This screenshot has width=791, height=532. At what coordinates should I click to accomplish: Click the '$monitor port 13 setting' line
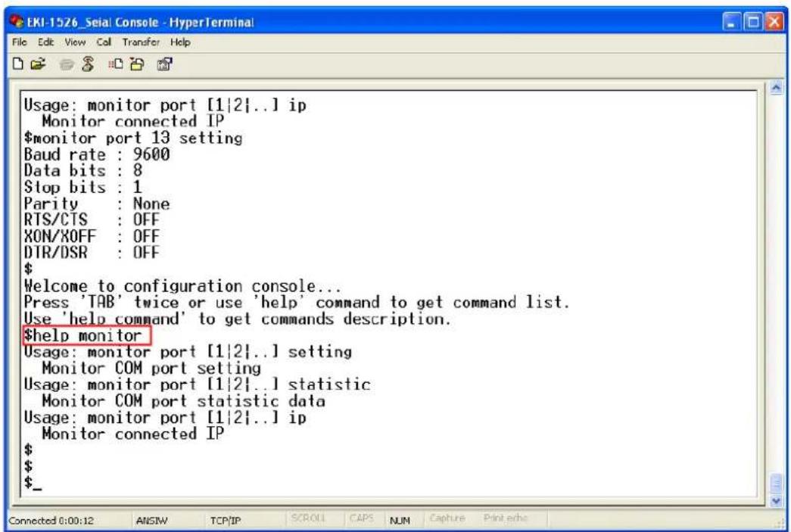coord(133,138)
